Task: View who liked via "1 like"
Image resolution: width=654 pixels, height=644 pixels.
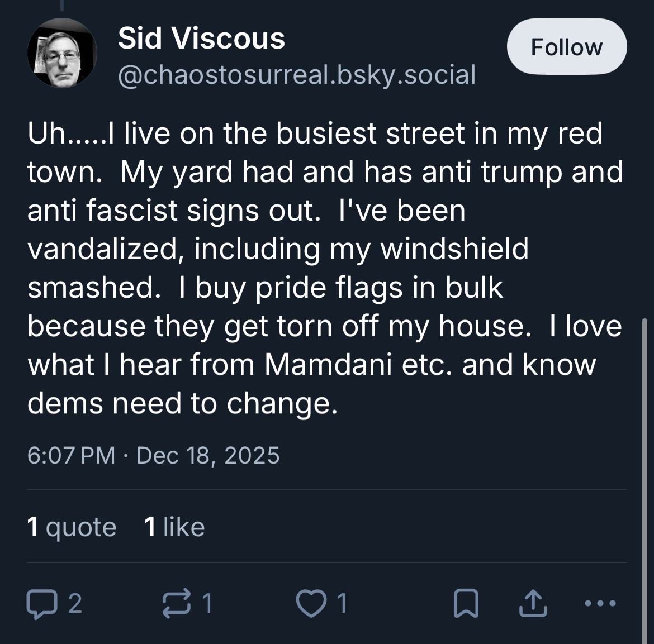Action: coord(174,527)
